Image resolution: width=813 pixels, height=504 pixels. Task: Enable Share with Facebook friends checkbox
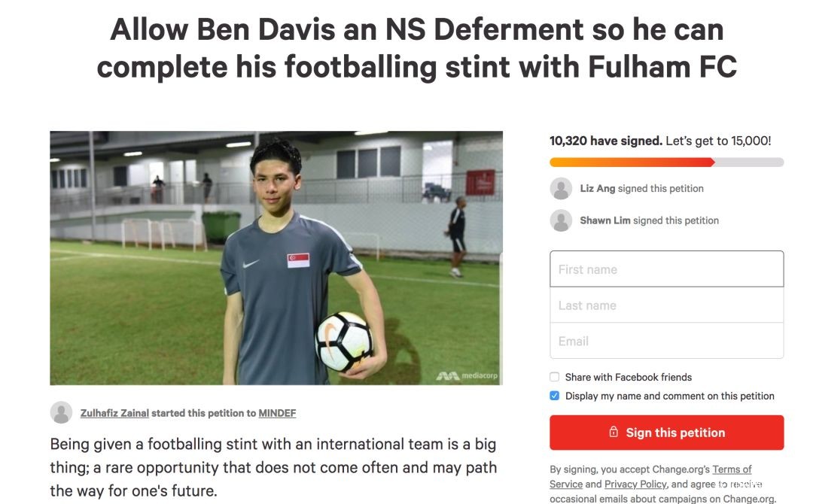click(554, 377)
